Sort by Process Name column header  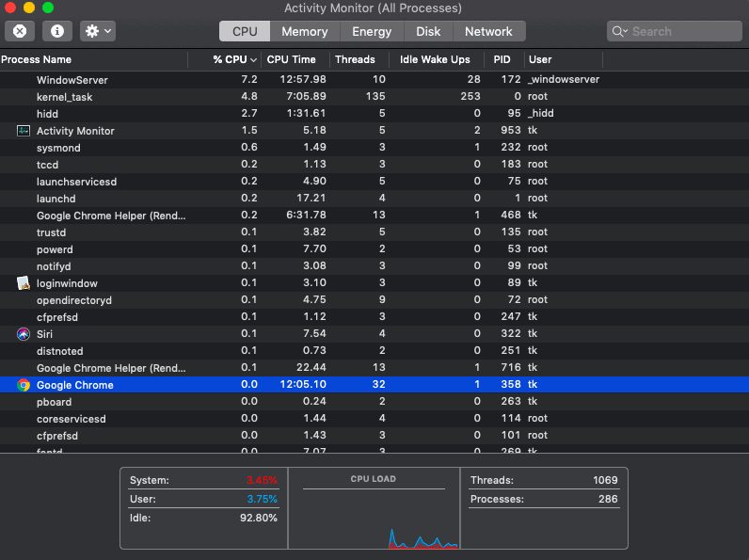click(94, 59)
